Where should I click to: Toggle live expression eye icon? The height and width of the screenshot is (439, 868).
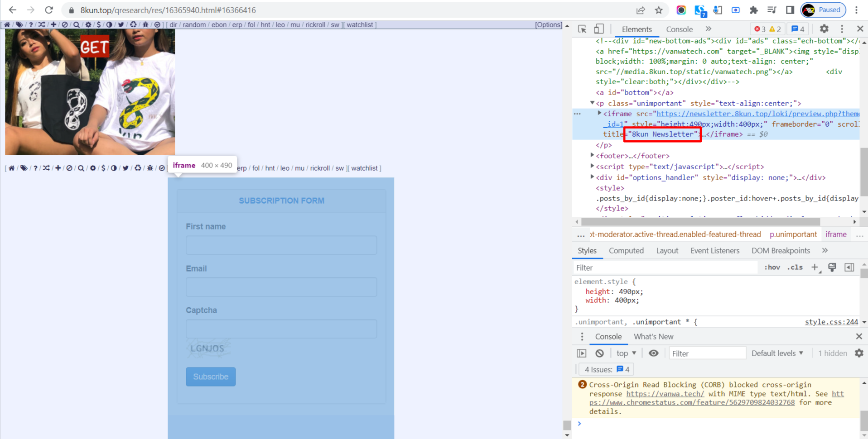point(653,353)
